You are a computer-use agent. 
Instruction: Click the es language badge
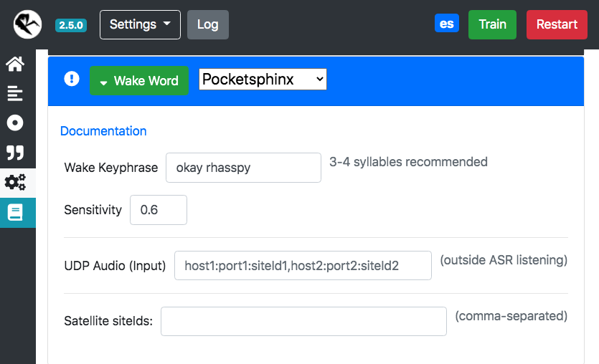447,23
